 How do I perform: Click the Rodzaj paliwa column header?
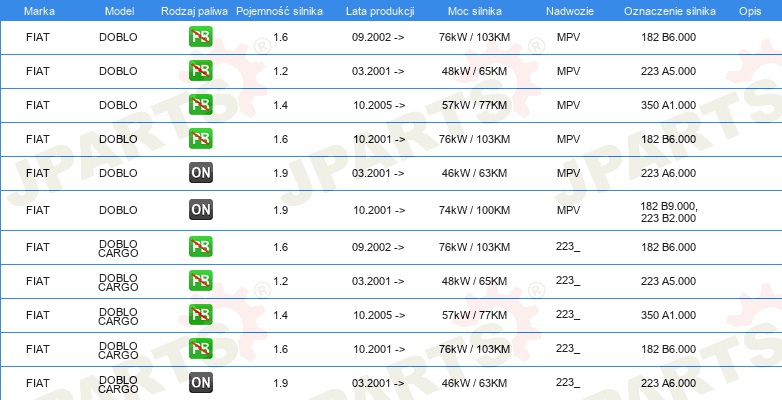(194, 11)
